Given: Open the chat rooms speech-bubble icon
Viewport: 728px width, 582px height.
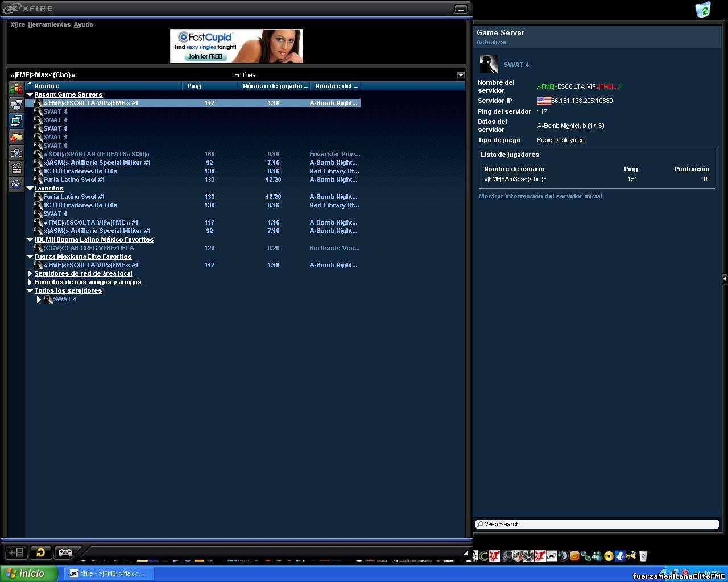Looking at the screenshot, I should (x=16, y=105).
